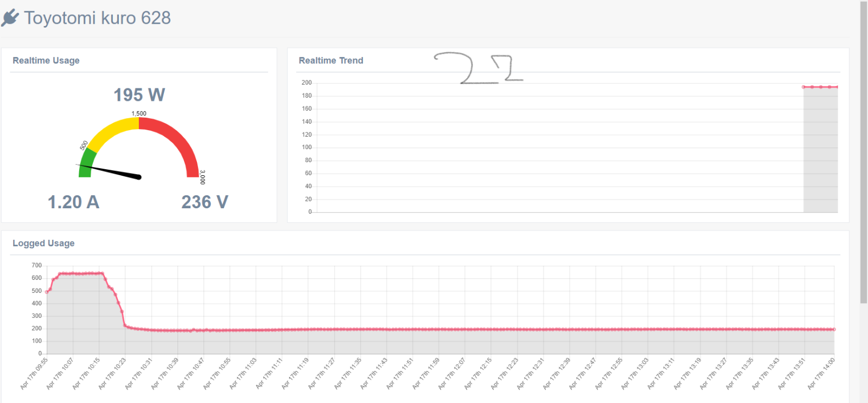
Task: Click the gray bar in Realtime Trend chart
Action: click(820, 150)
